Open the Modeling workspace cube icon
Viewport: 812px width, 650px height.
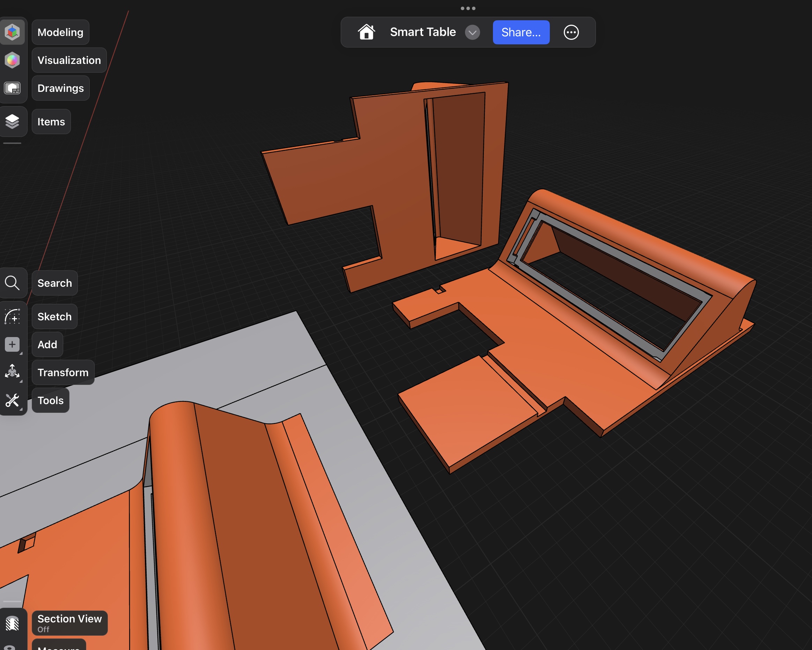[x=13, y=32]
